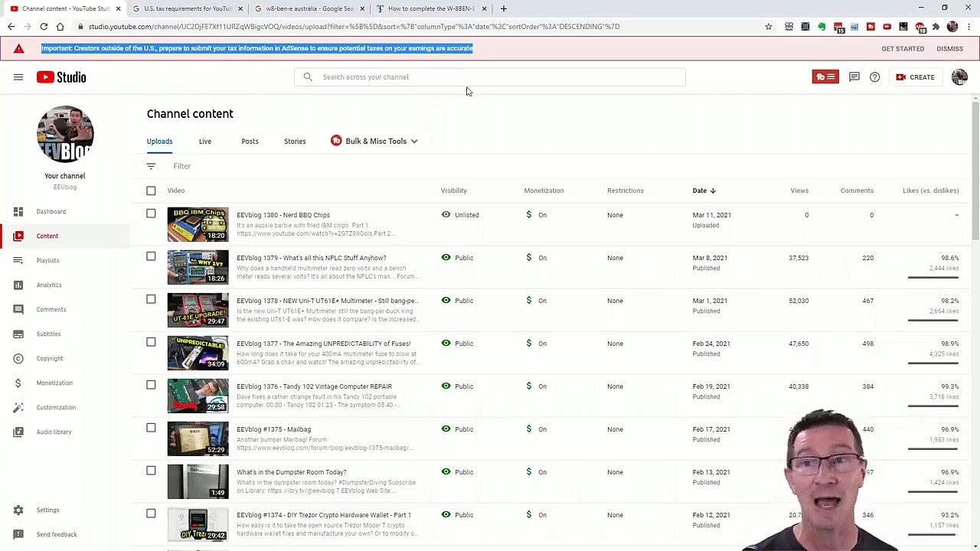Expand Bulk & Misc Tools dropdown

coord(374,141)
